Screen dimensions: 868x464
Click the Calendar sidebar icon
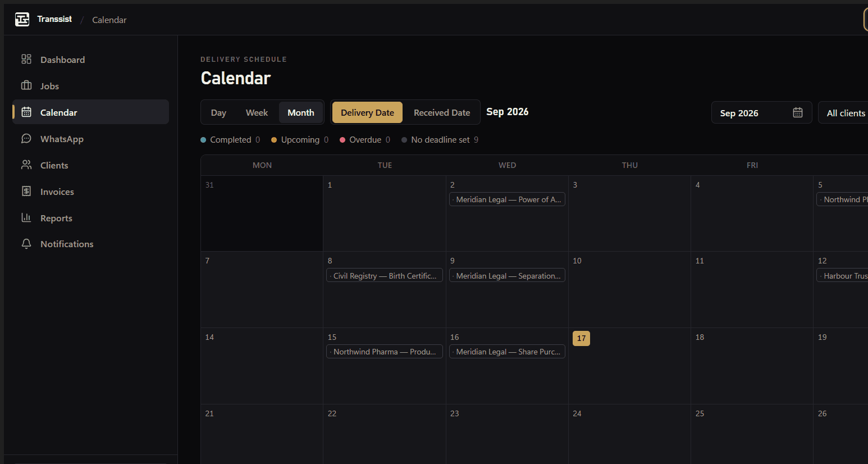tap(26, 112)
